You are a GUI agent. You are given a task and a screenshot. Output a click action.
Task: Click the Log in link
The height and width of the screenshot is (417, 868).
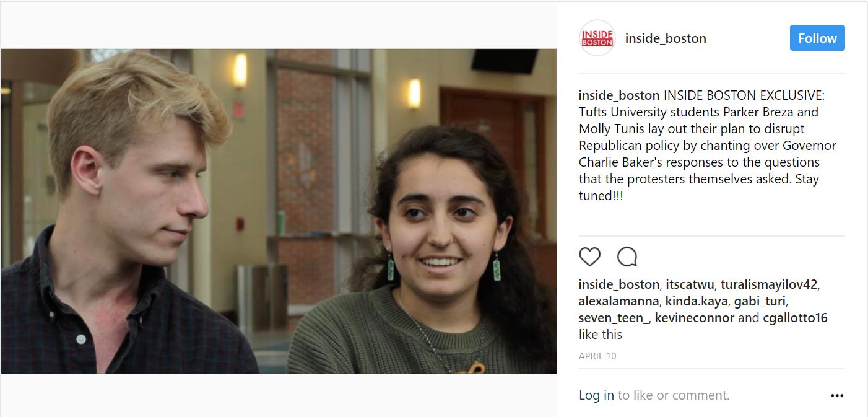pos(596,395)
